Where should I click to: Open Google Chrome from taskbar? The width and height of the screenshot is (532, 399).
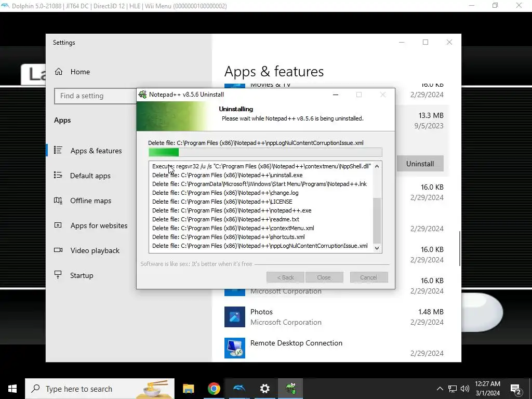(214, 389)
